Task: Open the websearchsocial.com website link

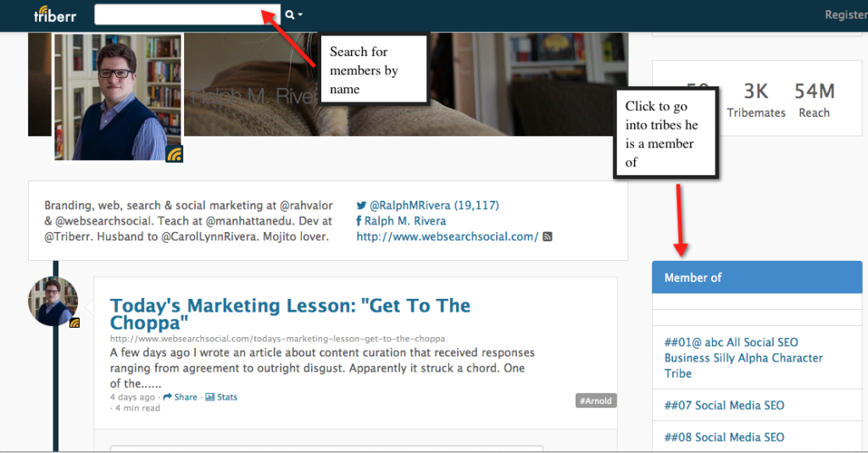Action: (x=448, y=237)
